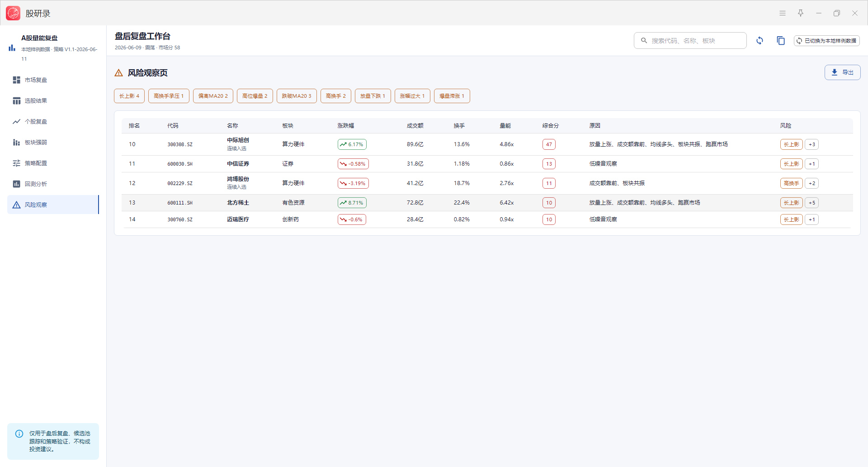The image size is (868, 467).
Task: Sort by 涨跌幅 column header
Action: [346, 126]
